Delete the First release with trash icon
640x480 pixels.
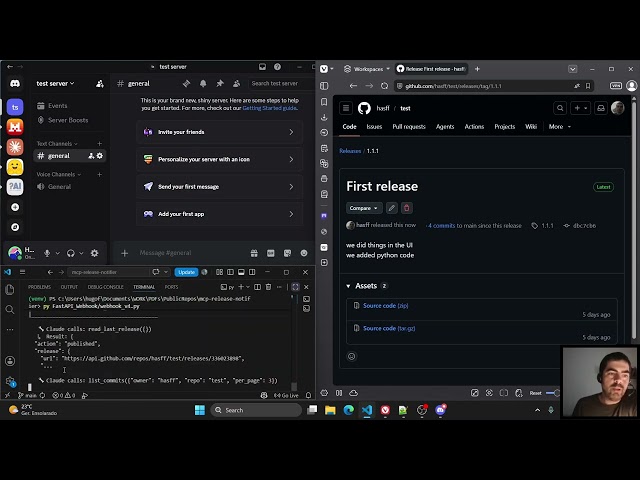pyautogui.click(x=407, y=208)
